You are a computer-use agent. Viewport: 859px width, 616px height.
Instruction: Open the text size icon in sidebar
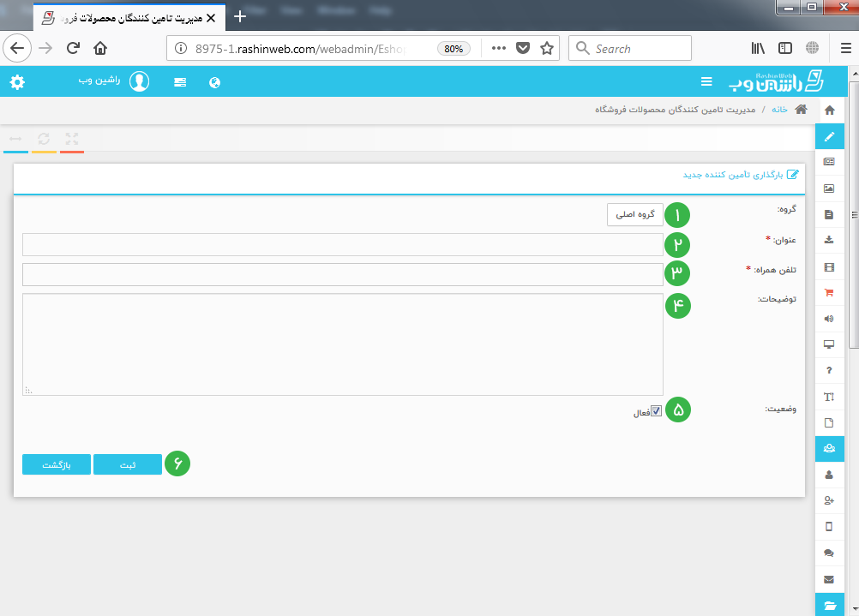click(829, 397)
